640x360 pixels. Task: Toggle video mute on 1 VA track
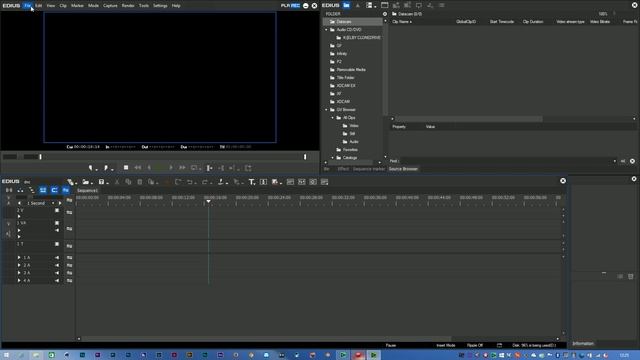click(57, 223)
